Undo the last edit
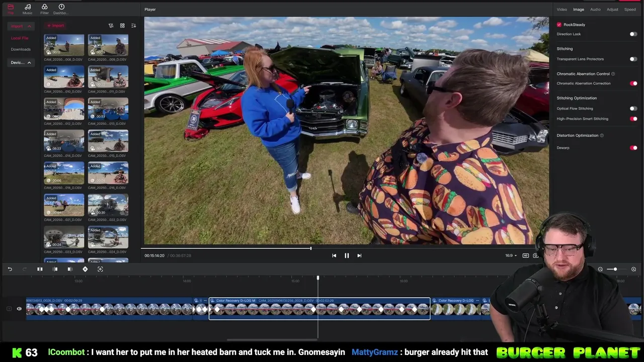This screenshot has width=644, height=362. point(10,269)
